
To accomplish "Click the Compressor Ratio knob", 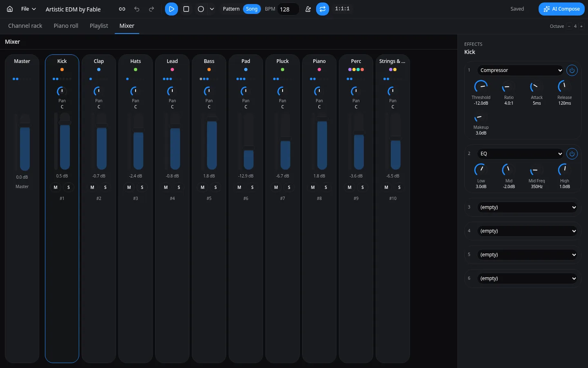I will 509,87.
